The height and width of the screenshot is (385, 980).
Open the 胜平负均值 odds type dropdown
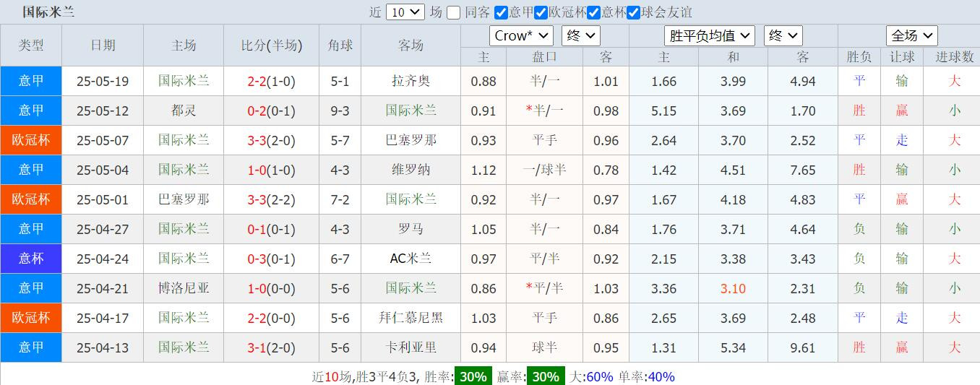click(710, 35)
